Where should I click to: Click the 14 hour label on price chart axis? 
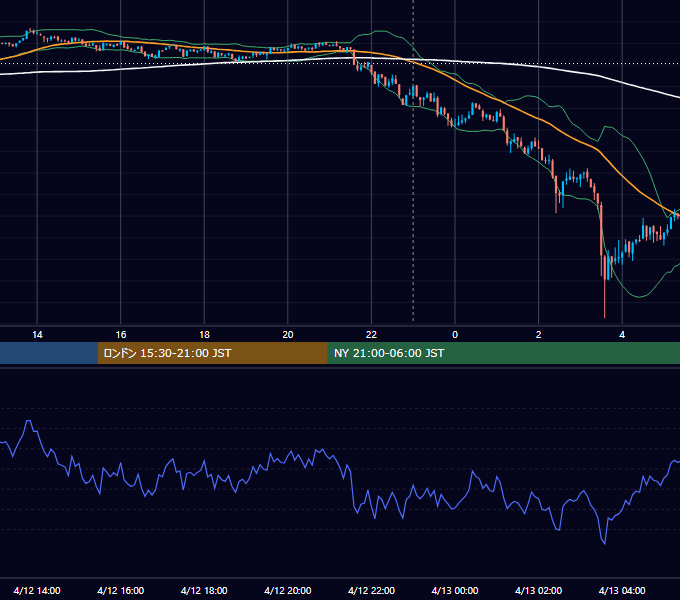coord(37,335)
